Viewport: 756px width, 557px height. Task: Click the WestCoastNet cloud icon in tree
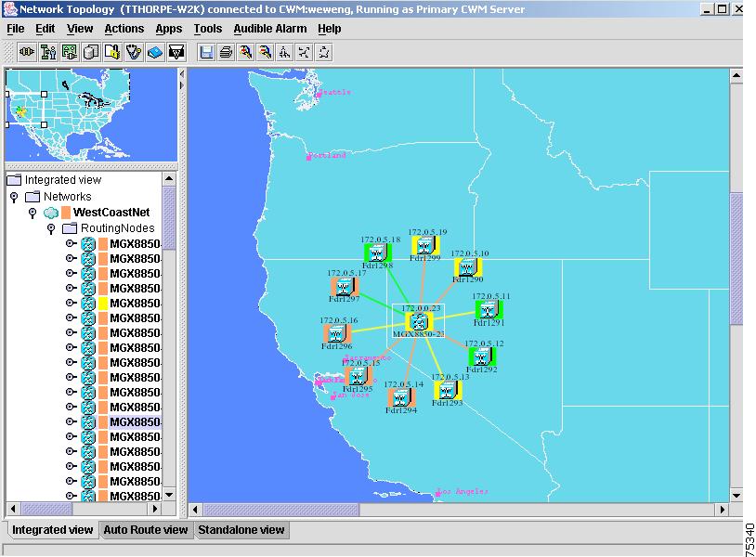51,213
